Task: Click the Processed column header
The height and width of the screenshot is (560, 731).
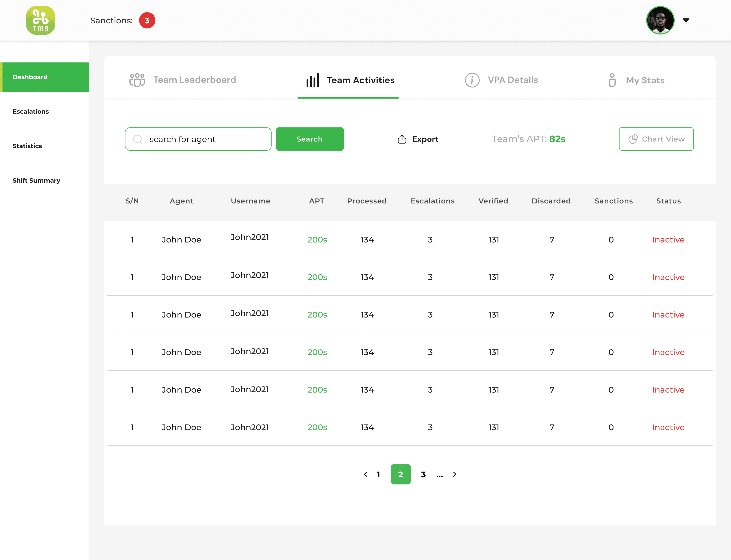Action: [367, 201]
